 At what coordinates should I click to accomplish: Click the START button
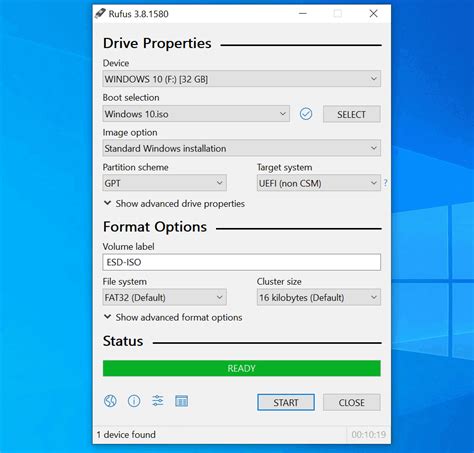pyautogui.click(x=286, y=402)
